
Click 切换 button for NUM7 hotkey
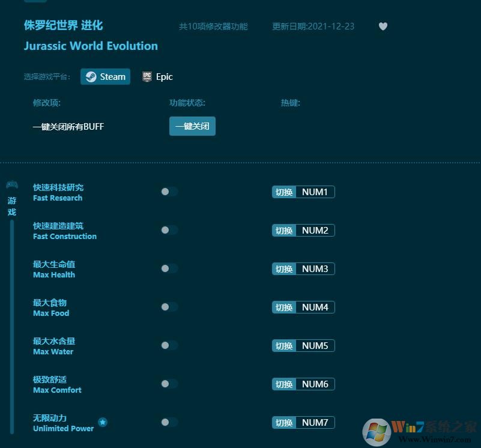tap(284, 423)
